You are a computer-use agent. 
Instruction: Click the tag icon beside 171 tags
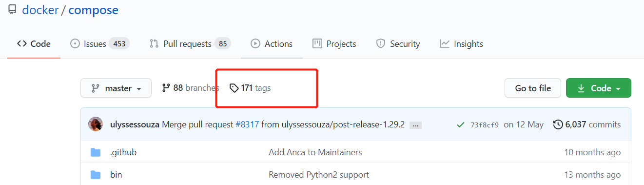point(234,88)
